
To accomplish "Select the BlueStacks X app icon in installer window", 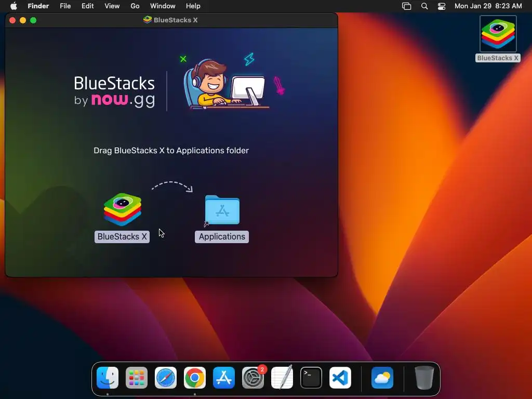I will 123,209.
